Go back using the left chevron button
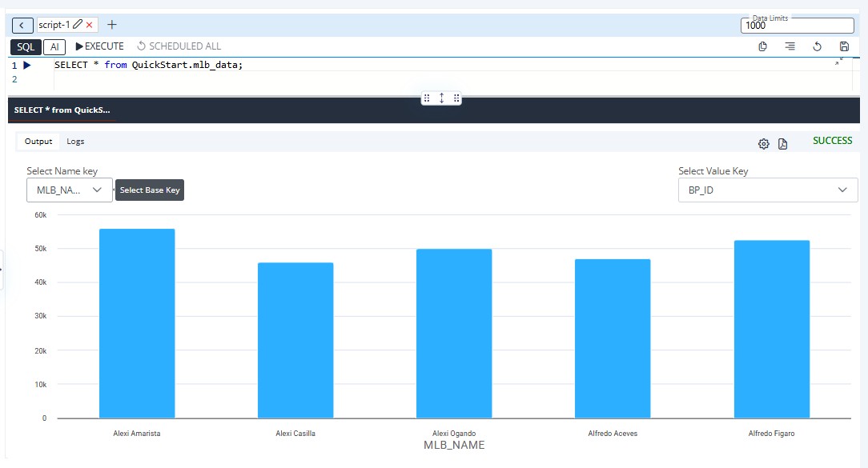The image size is (868, 468). point(22,26)
